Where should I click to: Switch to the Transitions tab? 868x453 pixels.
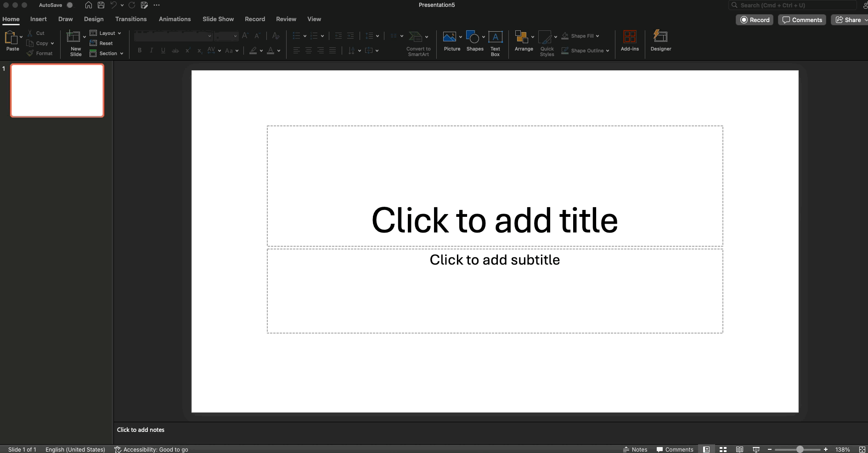131,19
